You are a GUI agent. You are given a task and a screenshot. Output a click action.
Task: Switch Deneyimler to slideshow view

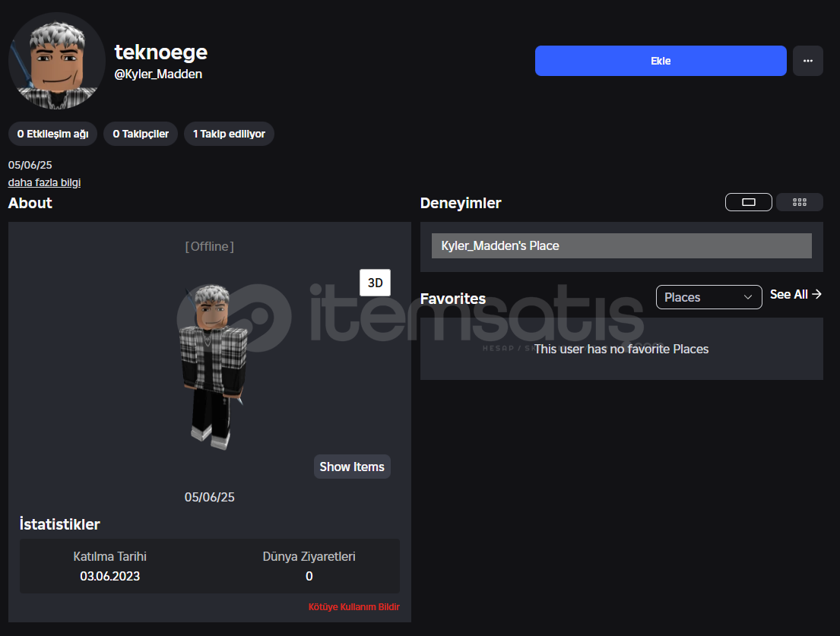point(748,202)
